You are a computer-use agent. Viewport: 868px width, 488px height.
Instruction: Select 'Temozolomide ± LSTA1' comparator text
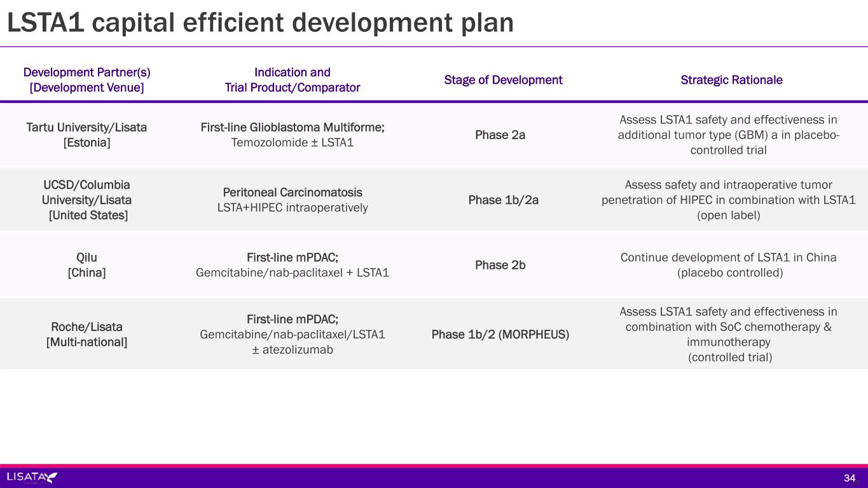(293, 142)
